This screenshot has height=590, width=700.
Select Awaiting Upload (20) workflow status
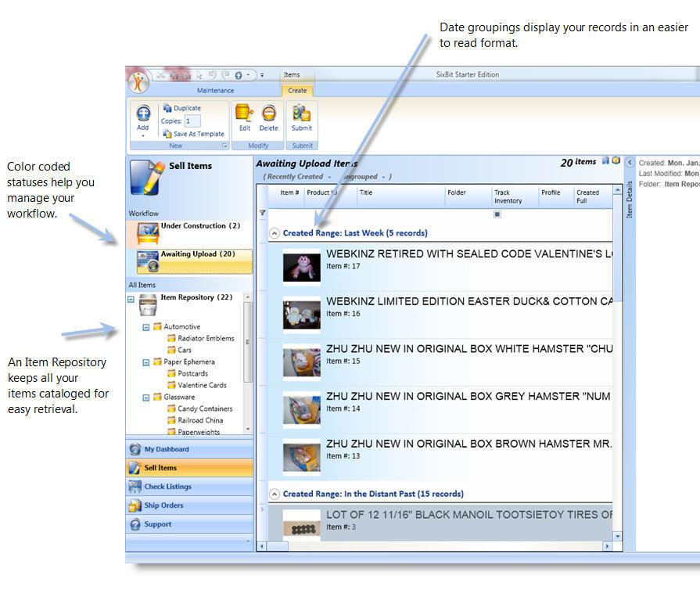pos(194,261)
